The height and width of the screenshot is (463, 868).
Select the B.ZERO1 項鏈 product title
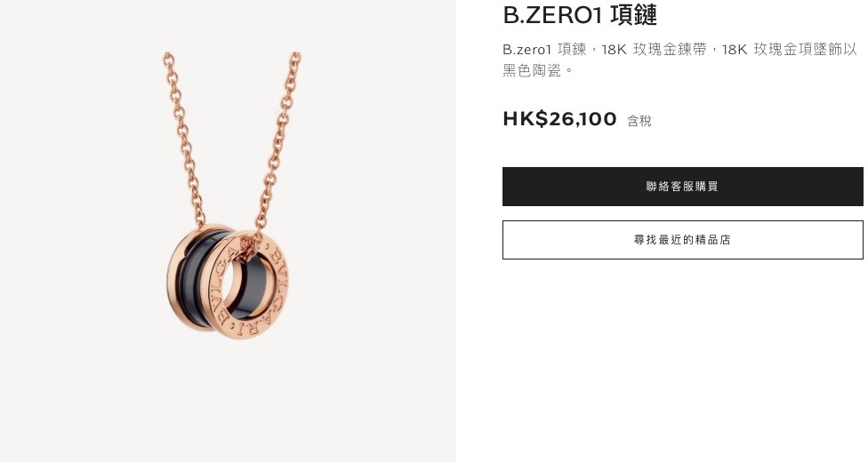tap(580, 14)
